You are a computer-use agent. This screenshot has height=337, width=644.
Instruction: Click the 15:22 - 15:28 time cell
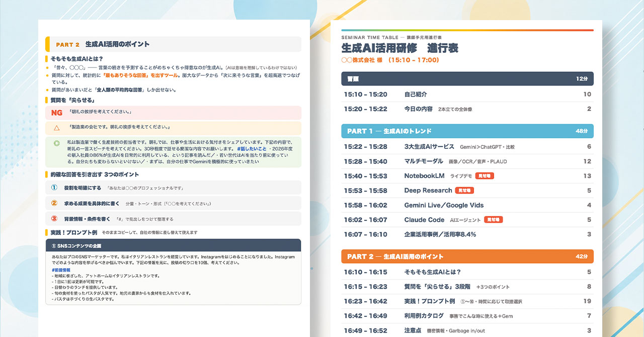click(365, 147)
